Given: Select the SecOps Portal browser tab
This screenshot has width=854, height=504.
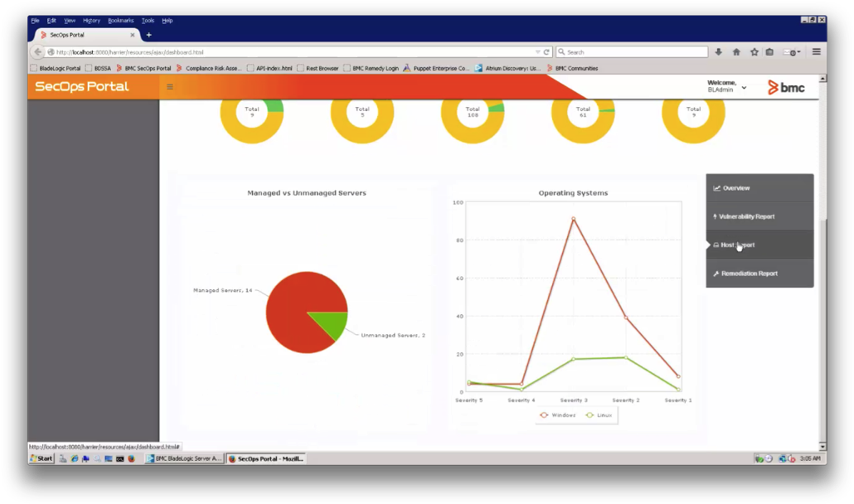Looking at the screenshot, I should coord(86,35).
